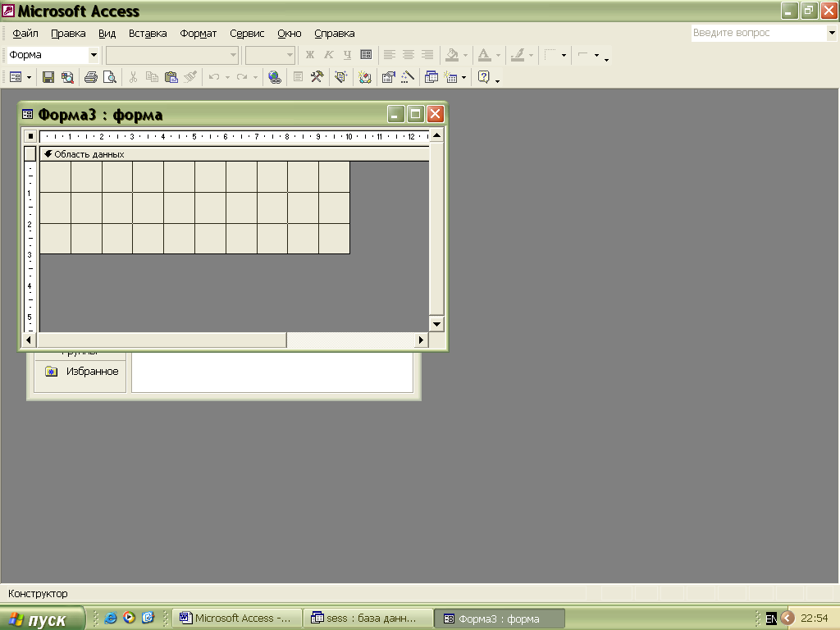Toggle bold Ж formatting
Image resolution: width=840 pixels, height=630 pixels.
coord(310,55)
